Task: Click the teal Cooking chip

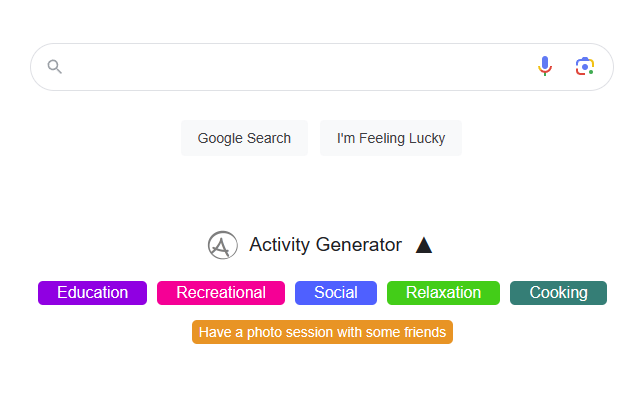Action: coord(558,293)
